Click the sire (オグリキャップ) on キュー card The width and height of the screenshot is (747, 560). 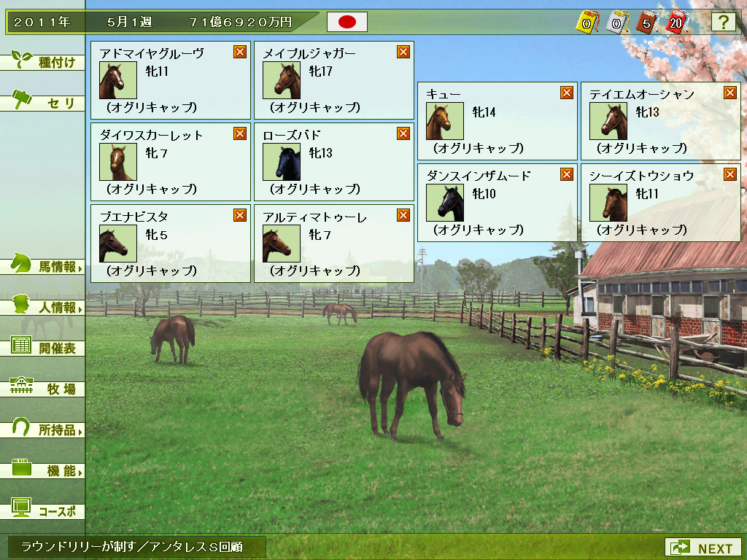pyautogui.click(x=479, y=149)
